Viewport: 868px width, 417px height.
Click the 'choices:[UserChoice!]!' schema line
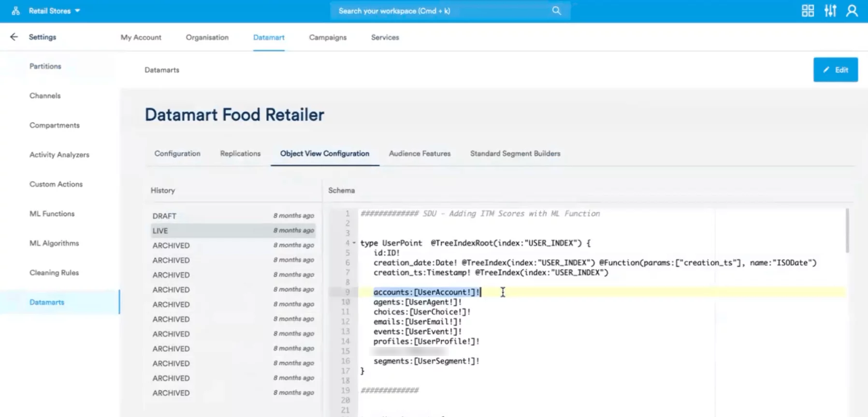pos(422,312)
